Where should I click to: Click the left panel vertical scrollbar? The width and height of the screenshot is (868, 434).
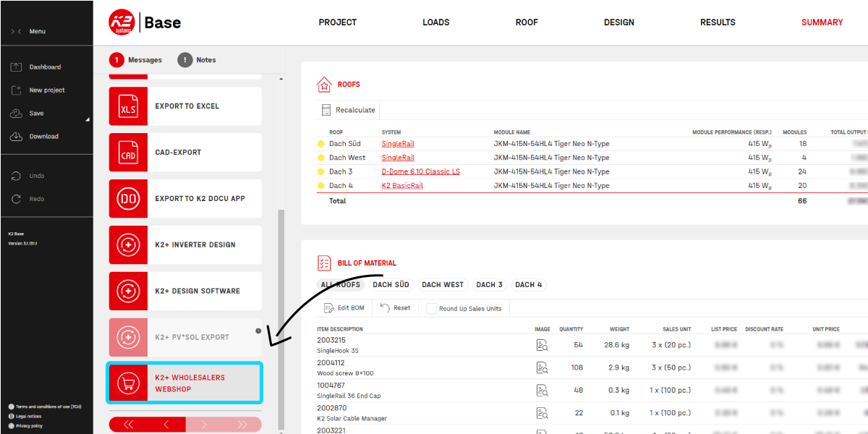pyautogui.click(x=281, y=318)
